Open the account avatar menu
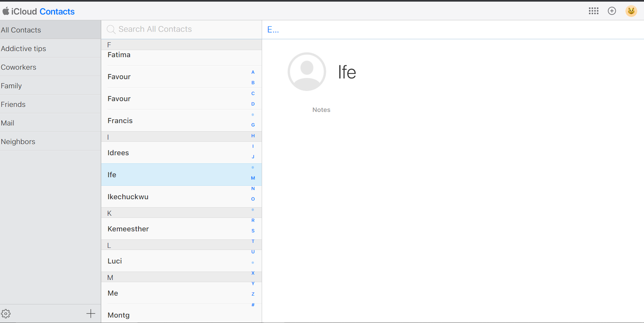 pos(631,11)
